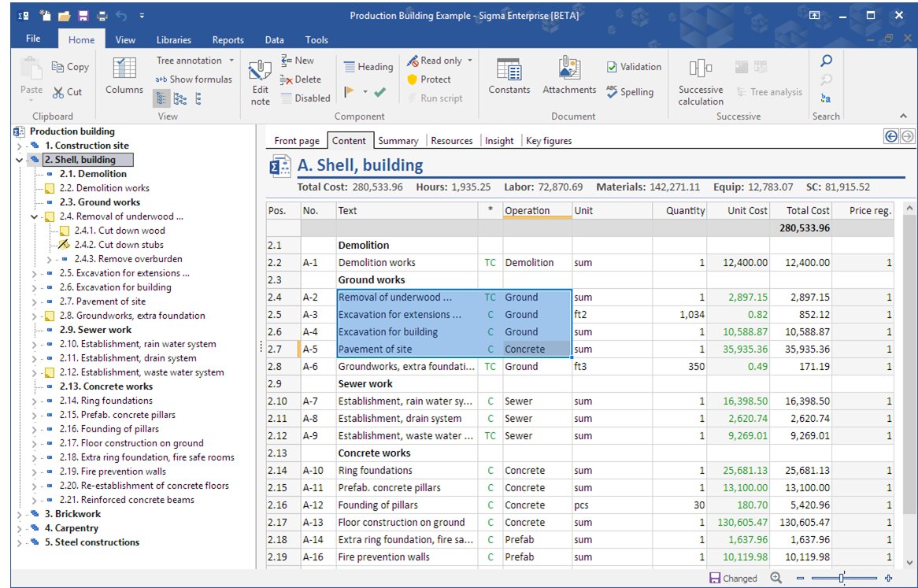Viewport: 918px width, 588px height.
Task: Open the File menu
Action: pos(33,39)
